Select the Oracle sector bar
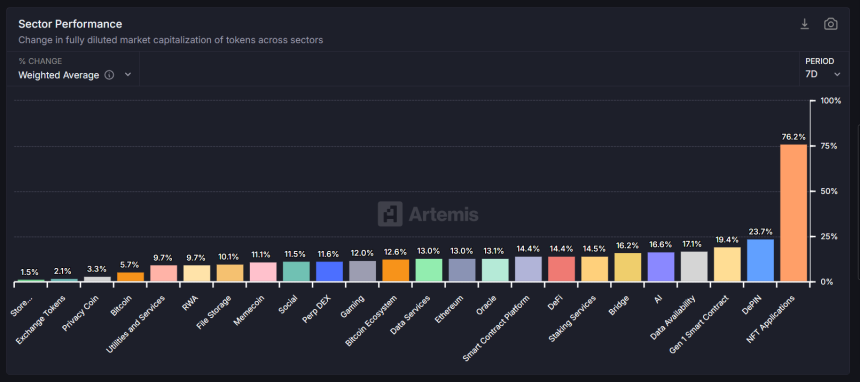 tap(495, 270)
